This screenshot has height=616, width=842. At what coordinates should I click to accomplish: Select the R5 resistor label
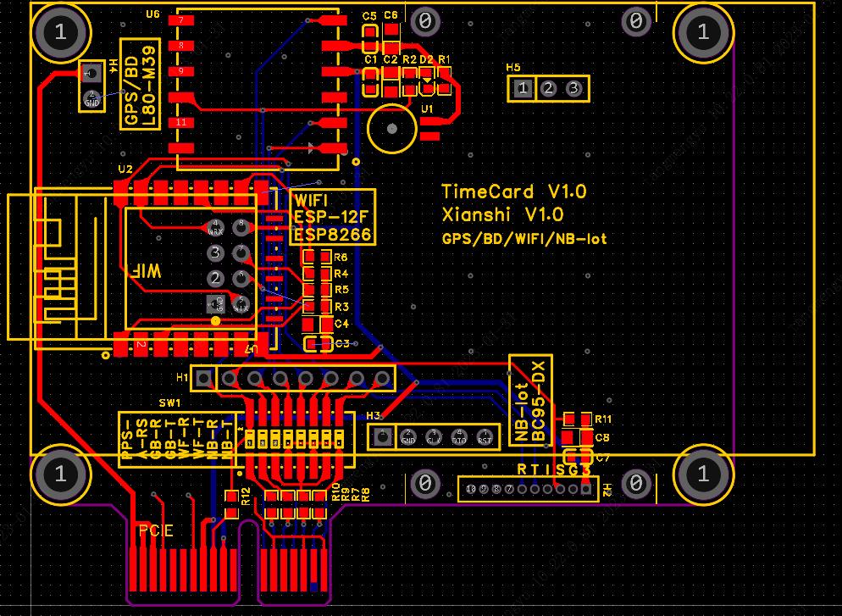point(341,290)
